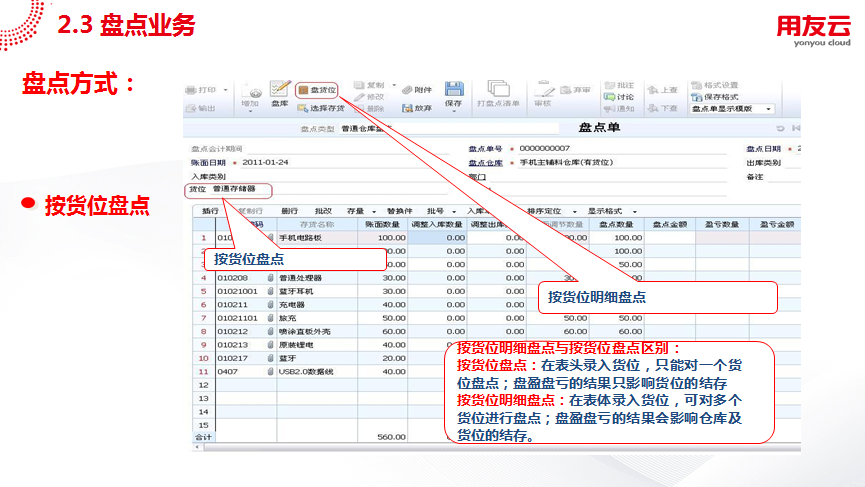Click the 通知 notify icon
Image resolution: width=865 pixels, height=487 pixels.
click(610, 108)
